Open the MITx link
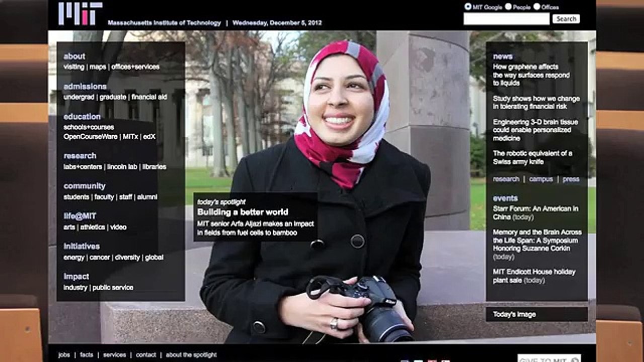The image size is (644, 362). point(130,137)
